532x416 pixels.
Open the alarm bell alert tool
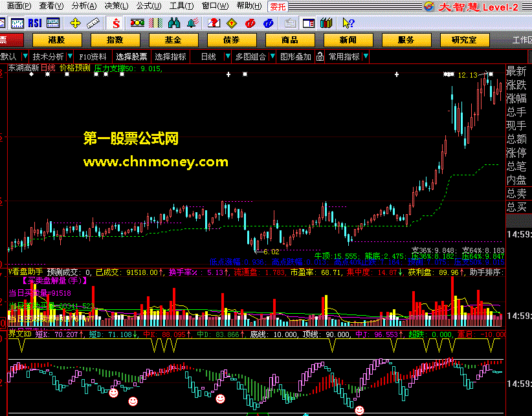(192, 23)
